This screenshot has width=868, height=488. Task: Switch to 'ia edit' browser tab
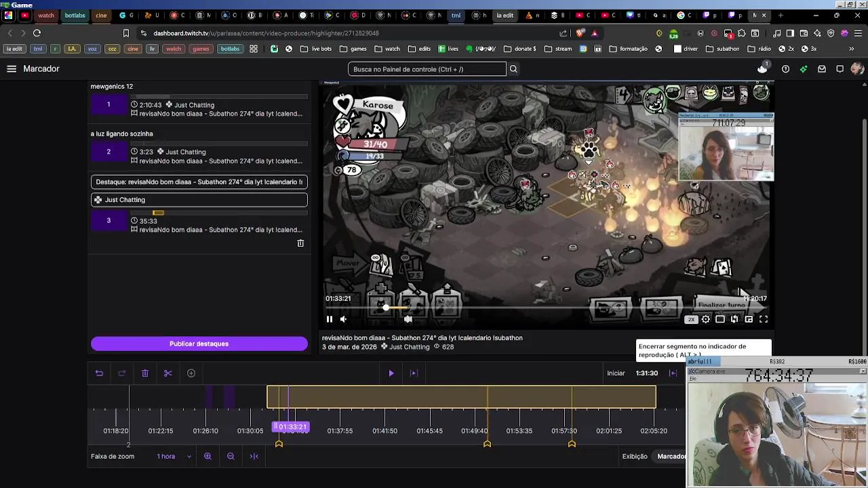505,15
